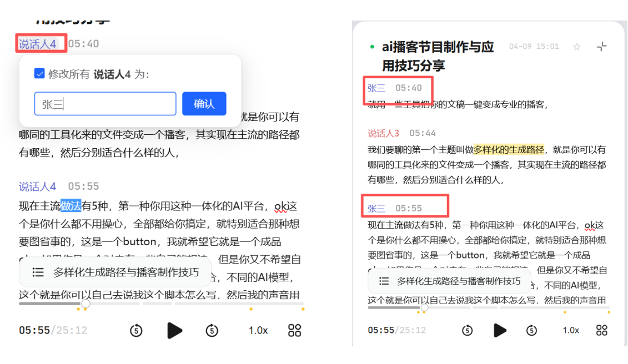This screenshot has width=628, height=364.
Task: Skip forward 5 seconds in right player
Action: point(531,330)
